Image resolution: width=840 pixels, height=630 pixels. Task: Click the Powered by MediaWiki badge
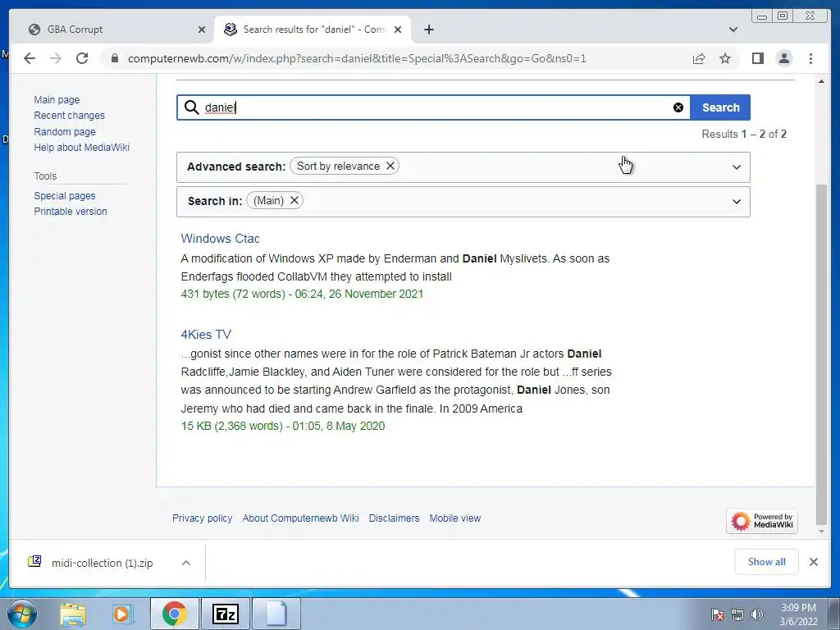[x=762, y=521]
